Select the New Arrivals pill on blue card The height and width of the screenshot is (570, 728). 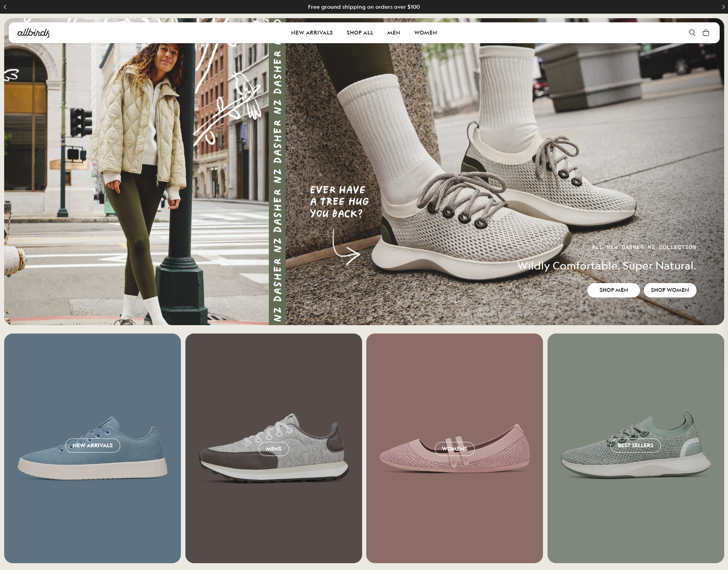pos(93,445)
